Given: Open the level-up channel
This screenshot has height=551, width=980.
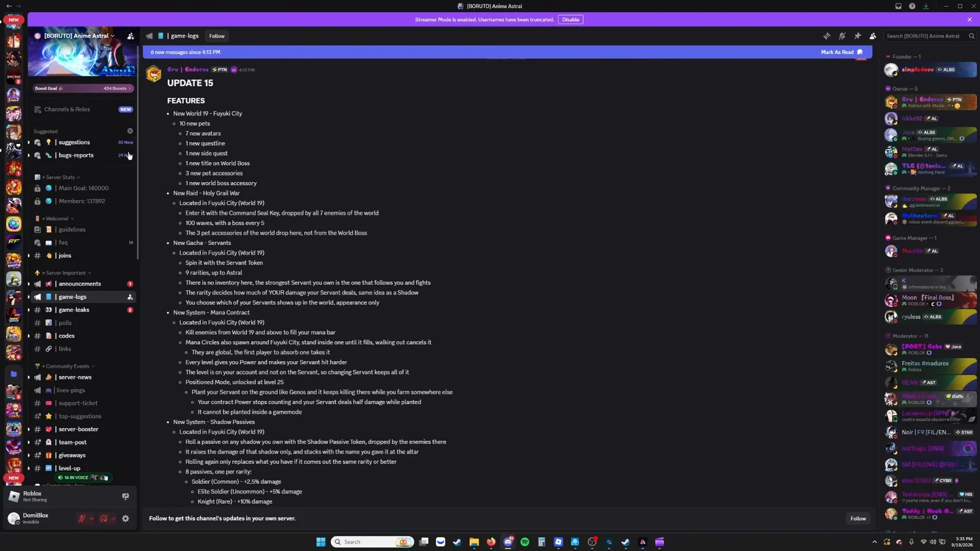Looking at the screenshot, I should point(83,468).
